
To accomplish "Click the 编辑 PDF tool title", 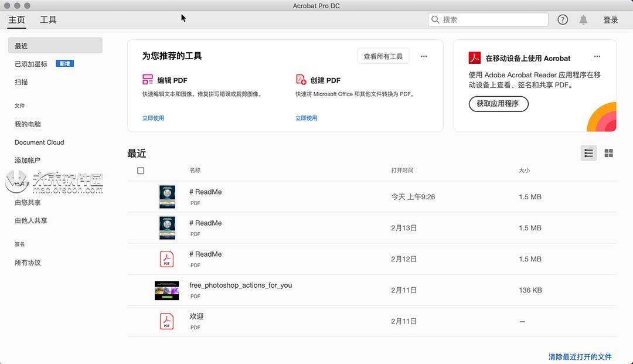I will tap(172, 80).
